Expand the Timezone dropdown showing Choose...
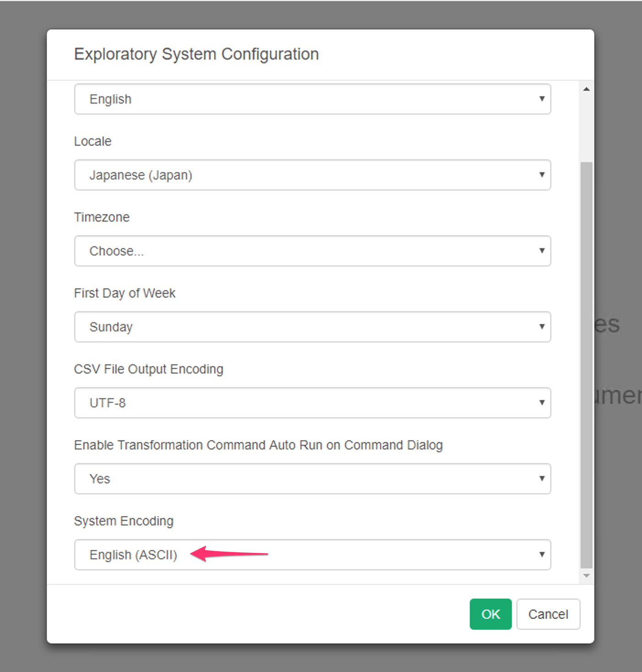 point(312,251)
